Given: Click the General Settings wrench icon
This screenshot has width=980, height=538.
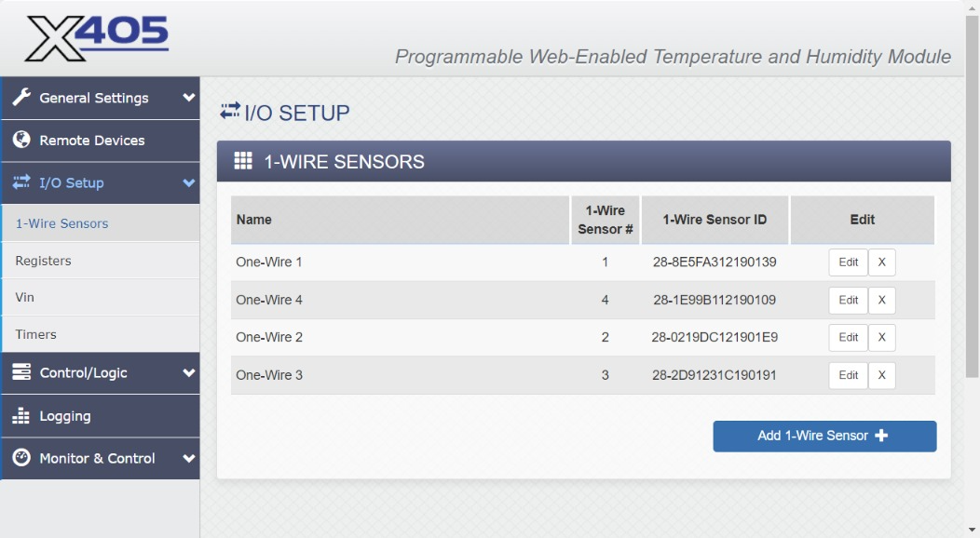Looking at the screenshot, I should coord(21,98).
